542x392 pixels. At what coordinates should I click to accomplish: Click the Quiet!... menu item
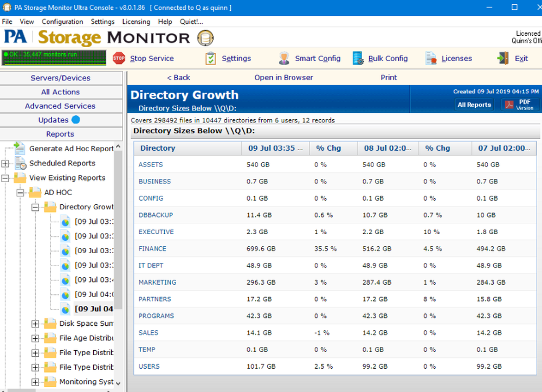pos(191,22)
